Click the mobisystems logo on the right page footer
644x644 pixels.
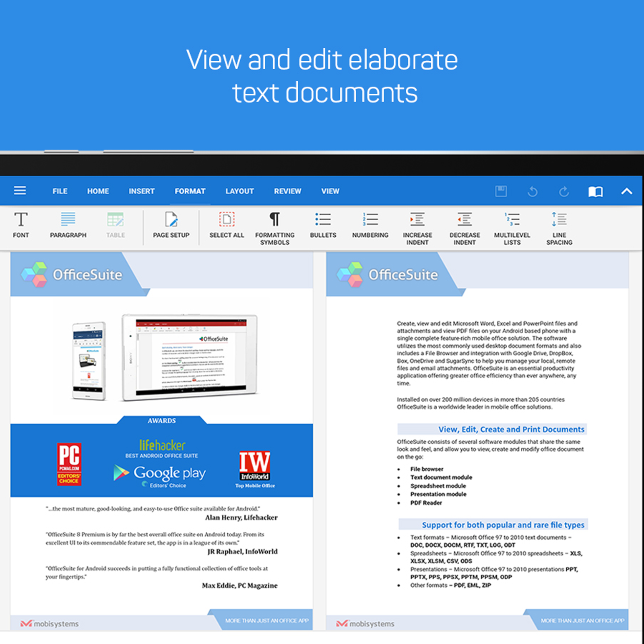pyautogui.click(x=365, y=624)
